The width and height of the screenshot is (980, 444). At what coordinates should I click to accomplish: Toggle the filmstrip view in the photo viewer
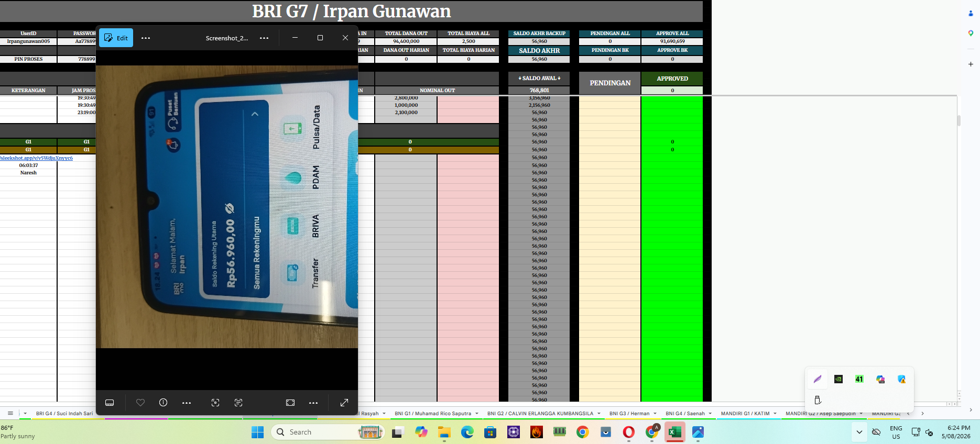point(110,403)
